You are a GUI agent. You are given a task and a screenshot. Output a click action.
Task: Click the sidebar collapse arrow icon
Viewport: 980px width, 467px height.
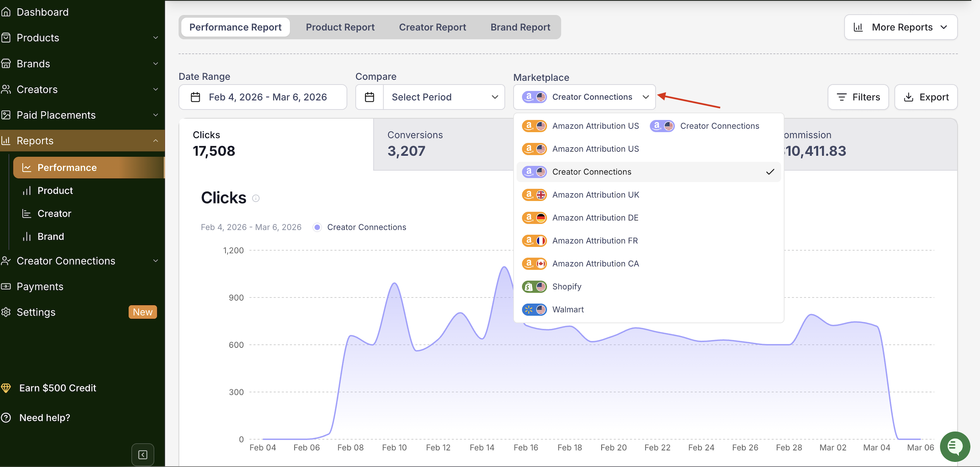coord(143,454)
